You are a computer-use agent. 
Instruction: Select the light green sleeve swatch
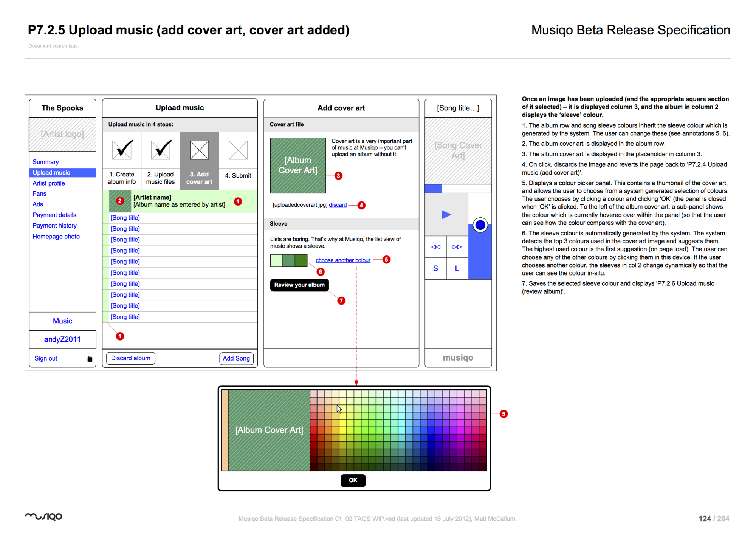[x=276, y=261]
